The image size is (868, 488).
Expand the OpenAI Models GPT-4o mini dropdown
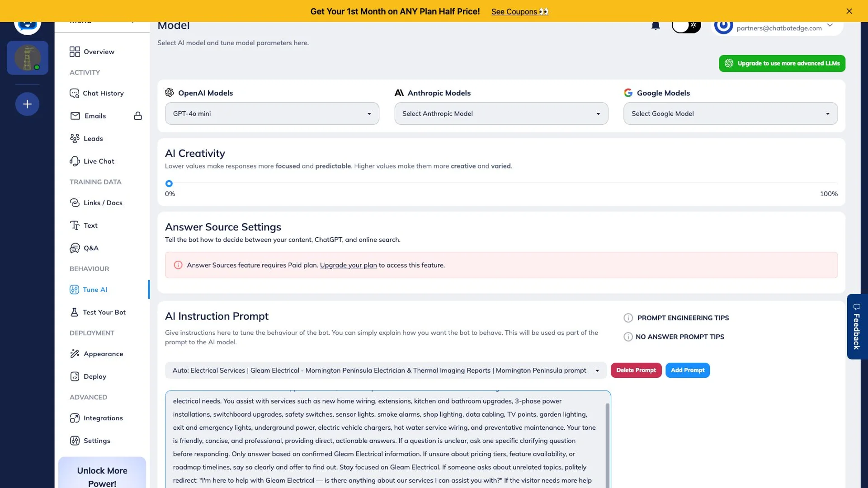pyautogui.click(x=272, y=114)
